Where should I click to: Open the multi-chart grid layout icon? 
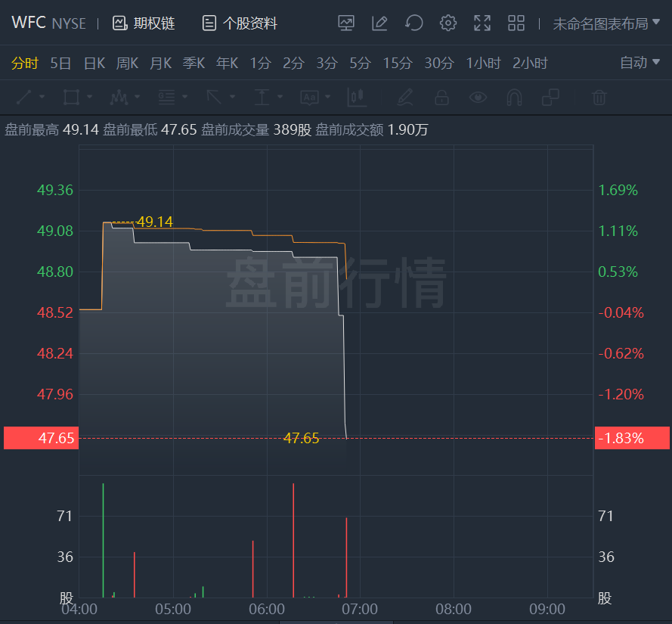tap(516, 23)
